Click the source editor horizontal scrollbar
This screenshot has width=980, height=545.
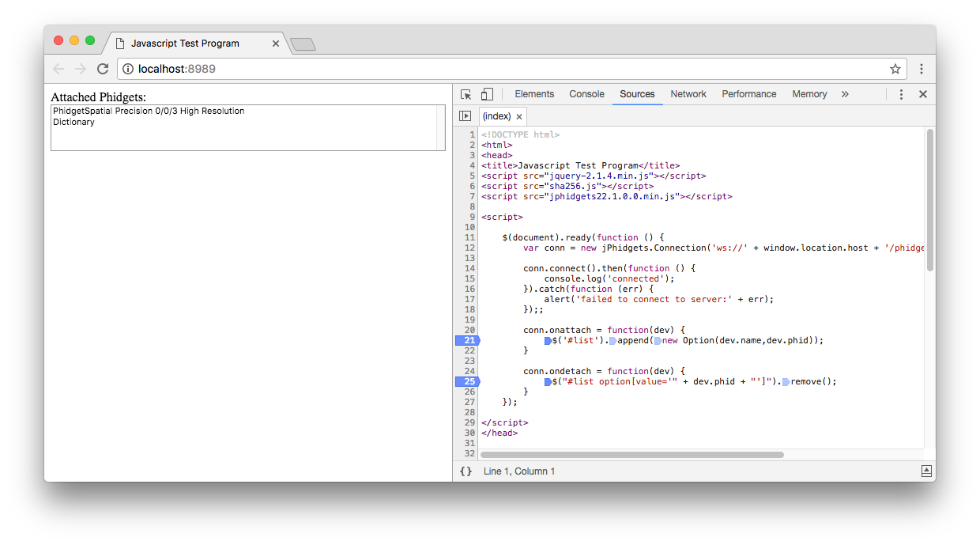(x=631, y=455)
